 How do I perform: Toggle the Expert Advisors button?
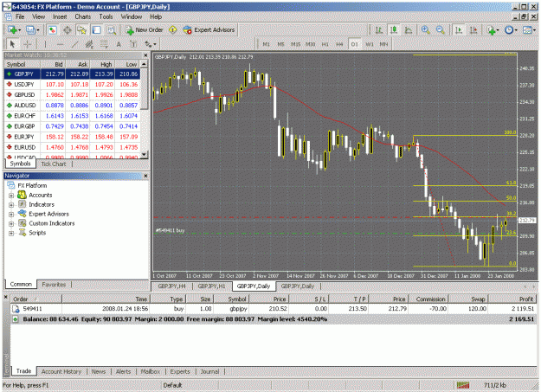tap(209, 30)
